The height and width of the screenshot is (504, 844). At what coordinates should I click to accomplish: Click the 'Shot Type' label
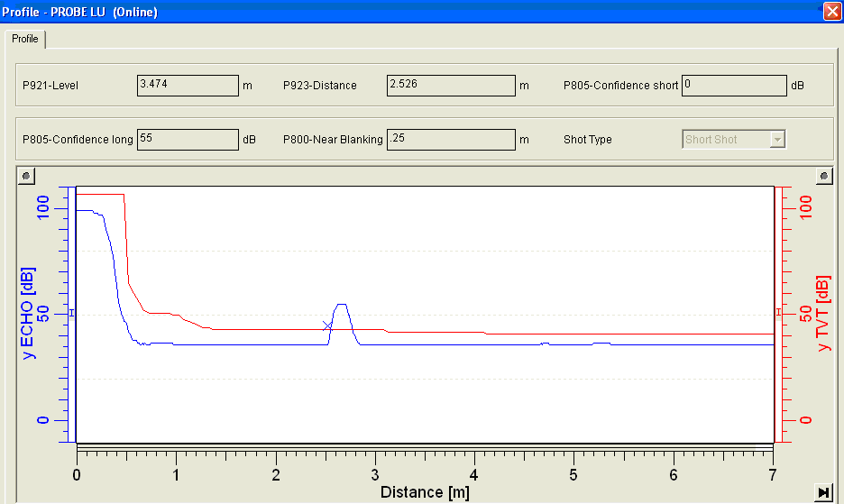tap(588, 140)
